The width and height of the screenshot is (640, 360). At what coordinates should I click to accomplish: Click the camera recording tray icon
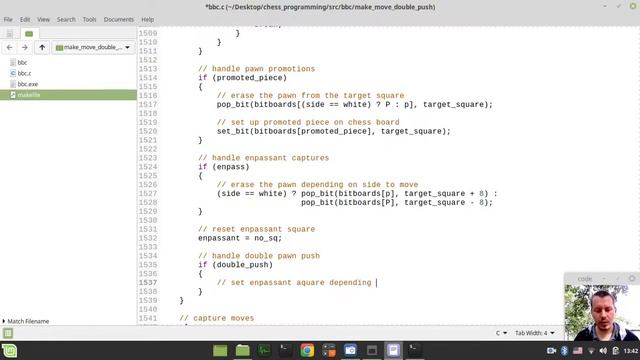551,351
